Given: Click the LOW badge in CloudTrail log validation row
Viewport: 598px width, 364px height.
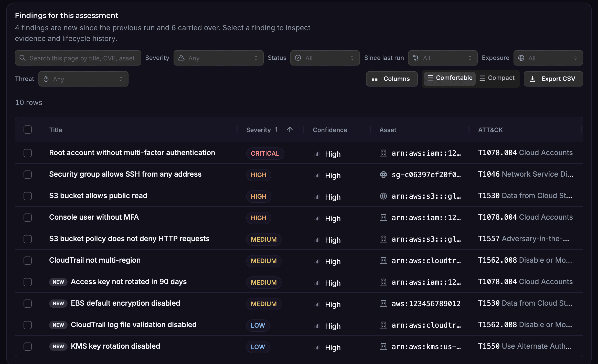Looking at the screenshot, I should 258,325.
